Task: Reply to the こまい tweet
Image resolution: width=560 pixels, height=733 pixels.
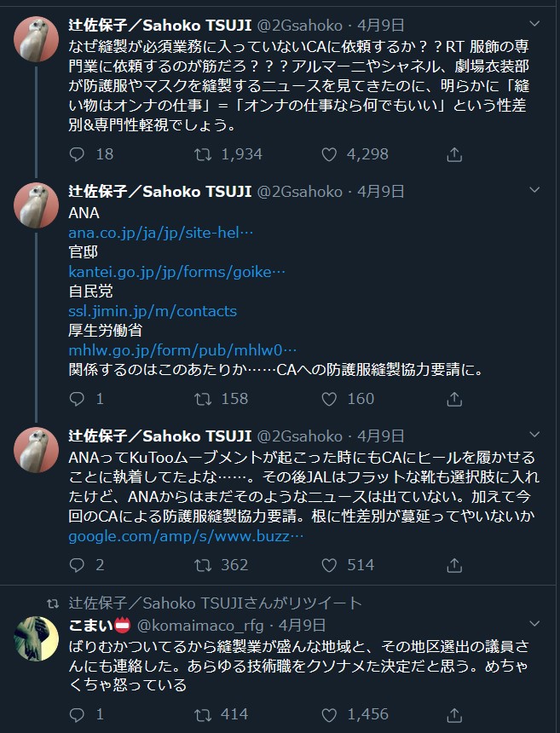Action: click(x=77, y=714)
